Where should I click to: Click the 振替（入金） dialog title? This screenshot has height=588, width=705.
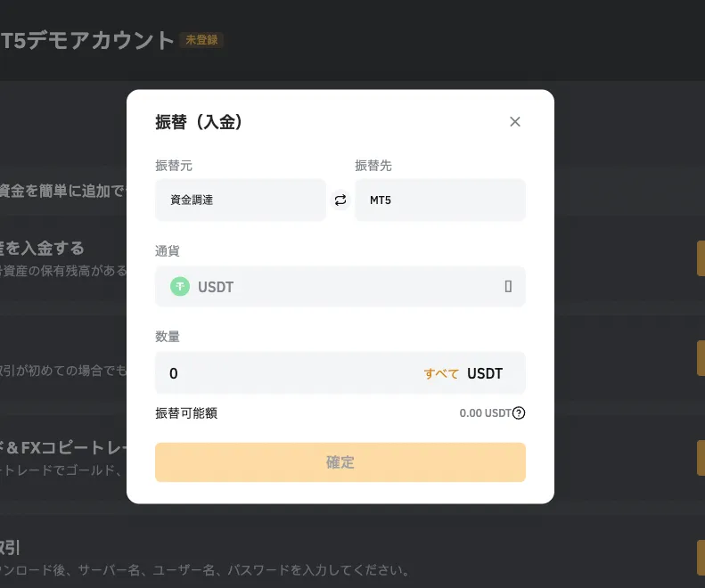[199, 122]
